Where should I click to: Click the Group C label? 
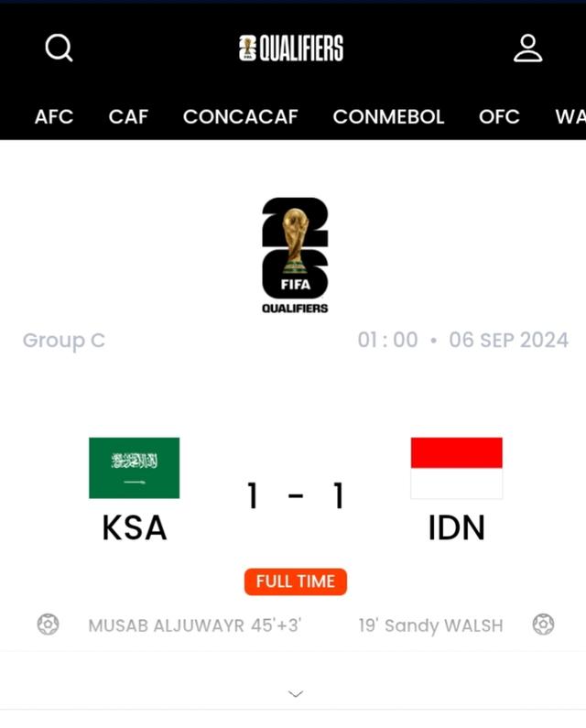pyautogui.click(x=64, y=341)
